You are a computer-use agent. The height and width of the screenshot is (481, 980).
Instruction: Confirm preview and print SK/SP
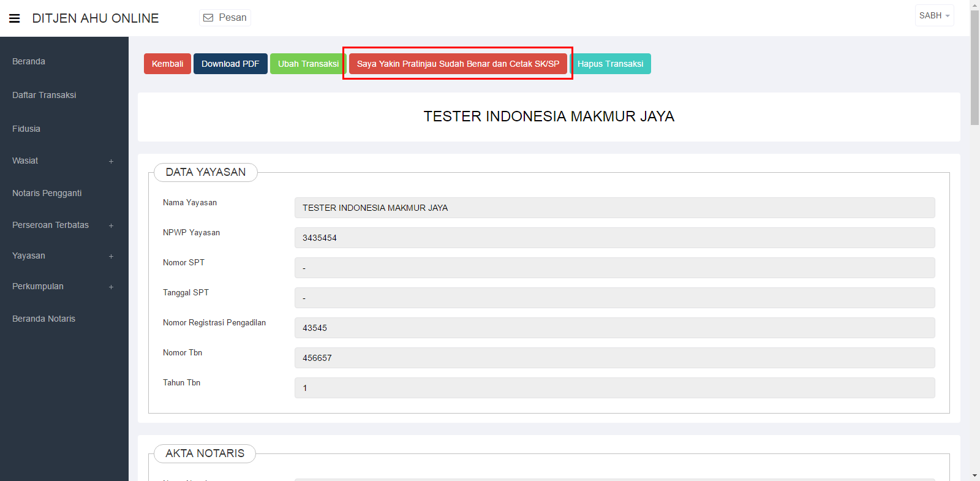click(x=458, y=64)
